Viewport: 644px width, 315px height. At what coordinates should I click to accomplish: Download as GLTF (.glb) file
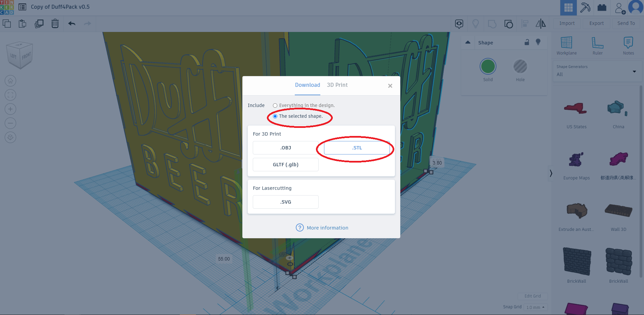tap(286, 165)
